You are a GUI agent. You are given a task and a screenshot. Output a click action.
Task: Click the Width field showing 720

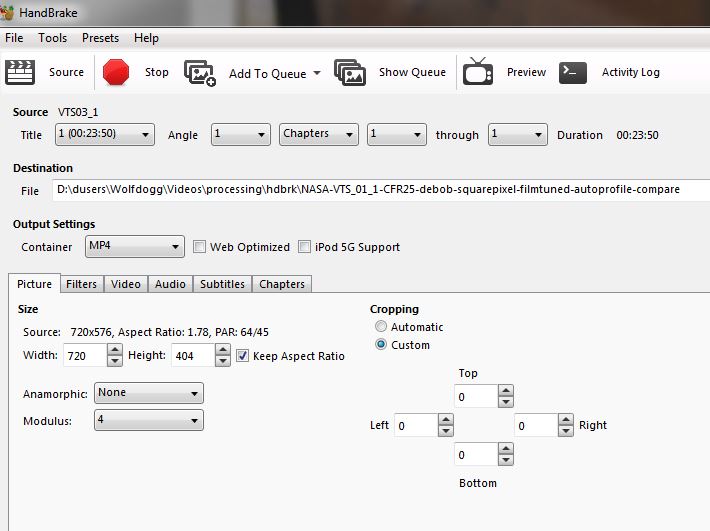coord(85,355)
